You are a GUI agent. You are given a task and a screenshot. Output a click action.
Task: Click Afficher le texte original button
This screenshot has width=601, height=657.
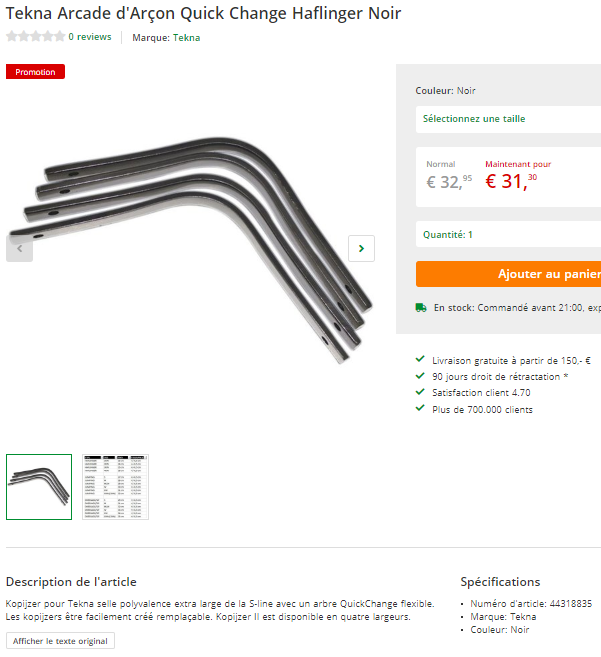click(60, 641)
